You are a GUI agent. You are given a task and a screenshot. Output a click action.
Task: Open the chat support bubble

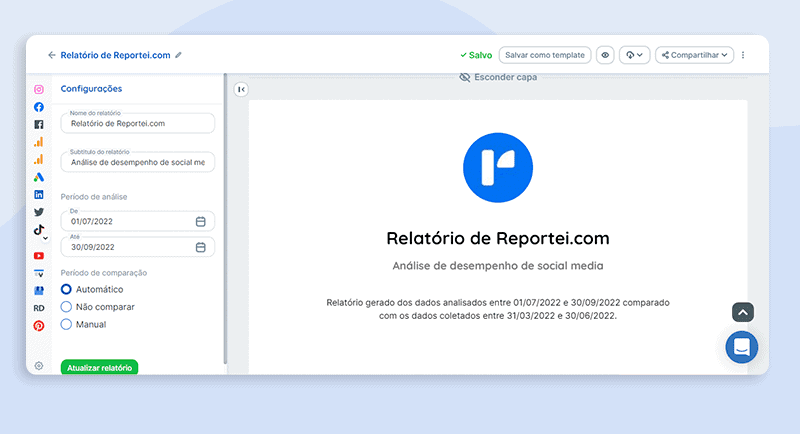(x=741, y=347)
